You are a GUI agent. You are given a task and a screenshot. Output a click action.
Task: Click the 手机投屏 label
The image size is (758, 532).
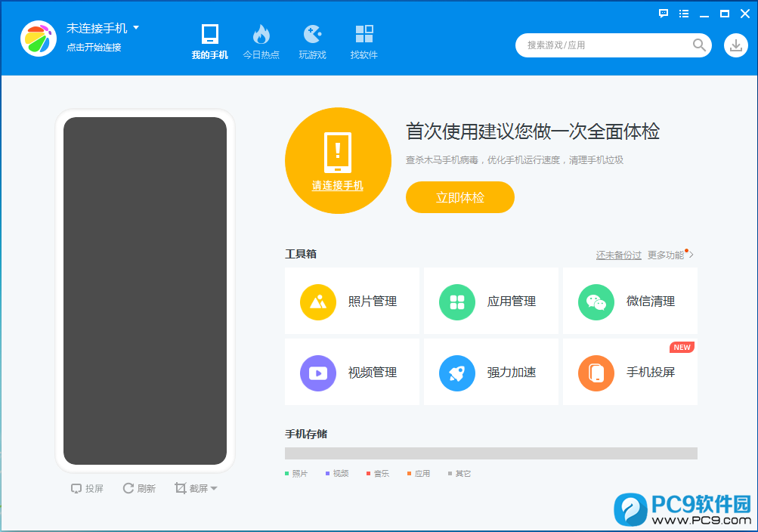650,373
